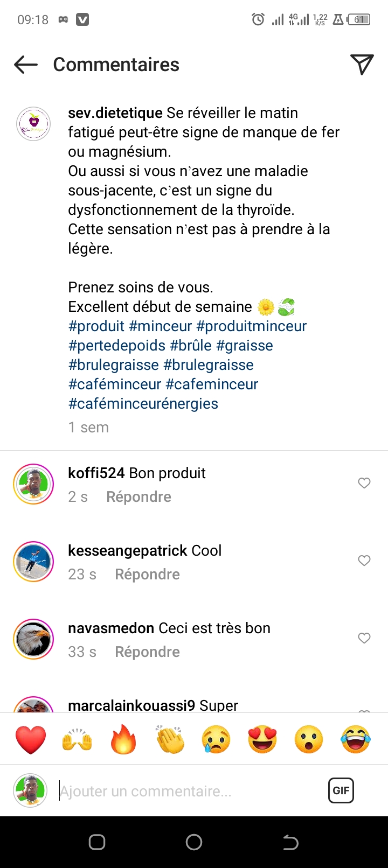The height and width of the screenshot is (868, 388).
Task: Like navasmedon's comment
Action: (x=364, y=638)
